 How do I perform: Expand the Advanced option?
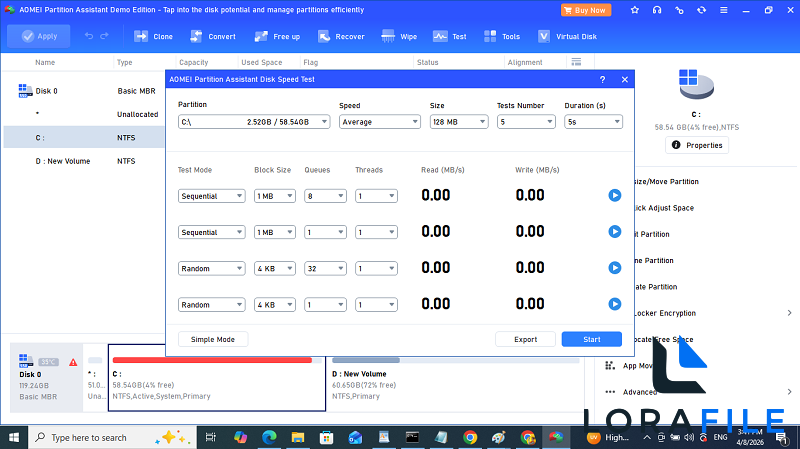[789, 392]
